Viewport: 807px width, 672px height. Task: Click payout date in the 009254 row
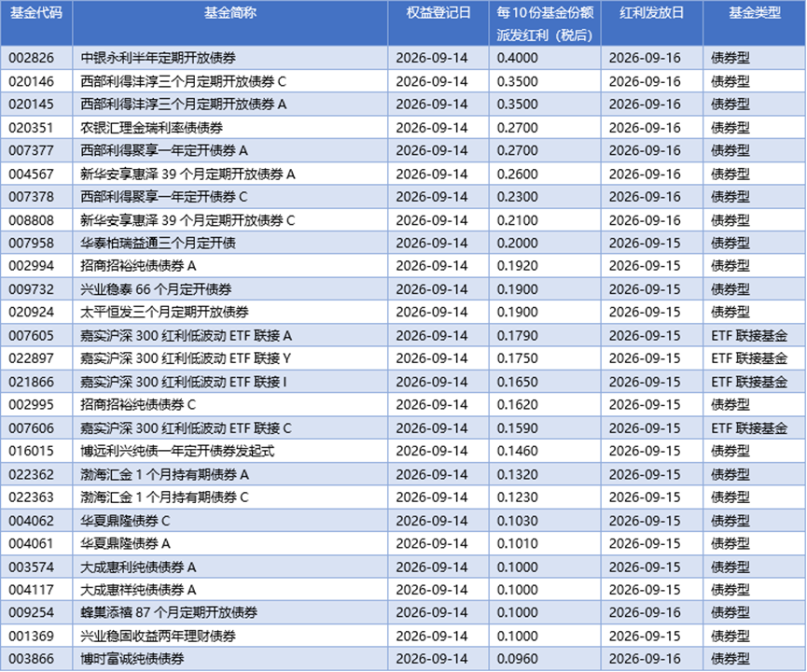(645, 613)
